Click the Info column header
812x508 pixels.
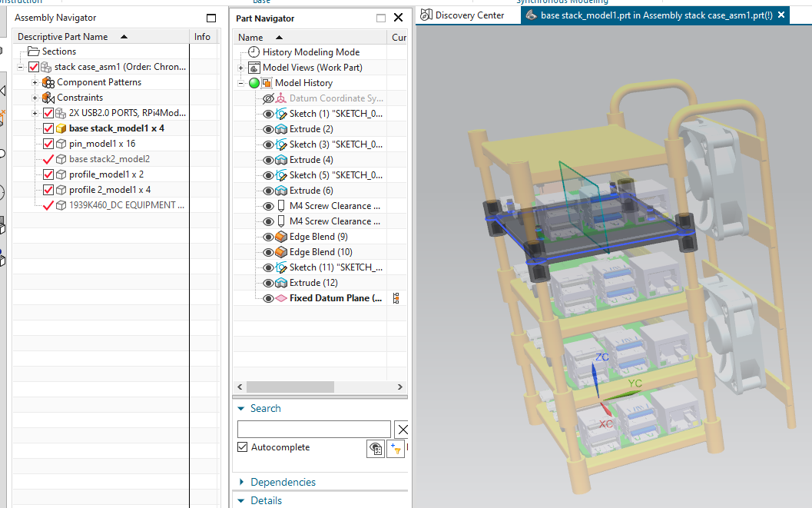pos(203,37)
